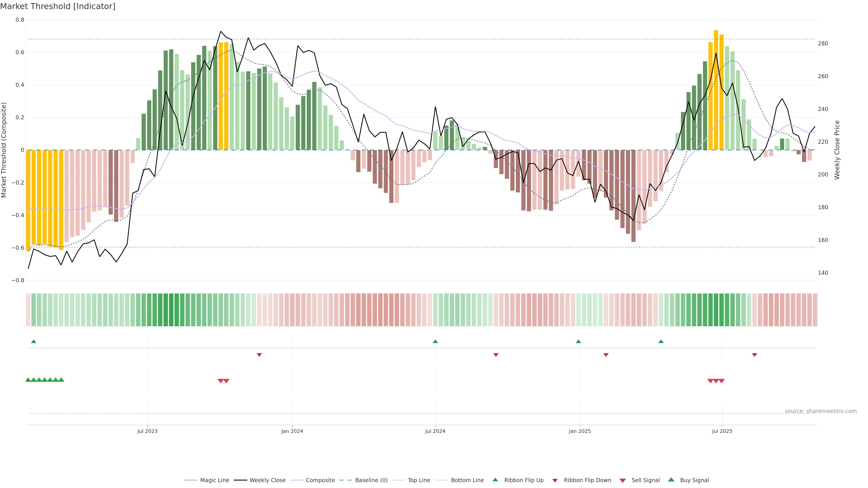Click the Sell Signal legend marker

623,481
